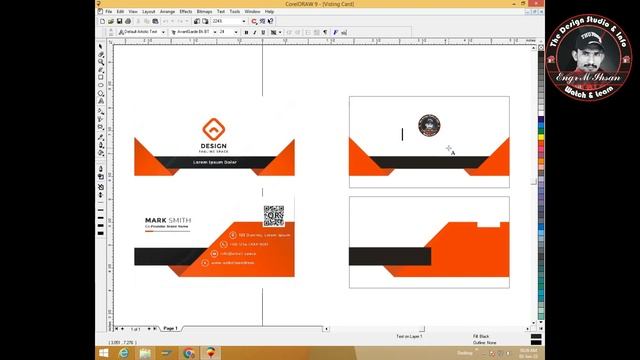The image size is (640, 360).
Task: Click the Corel launcher icon
Action: pos(254,21)
